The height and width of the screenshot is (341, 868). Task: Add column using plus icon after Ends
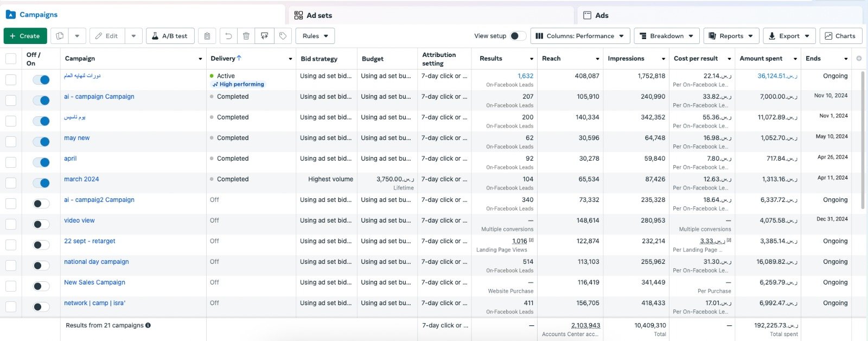pos(859,59)
